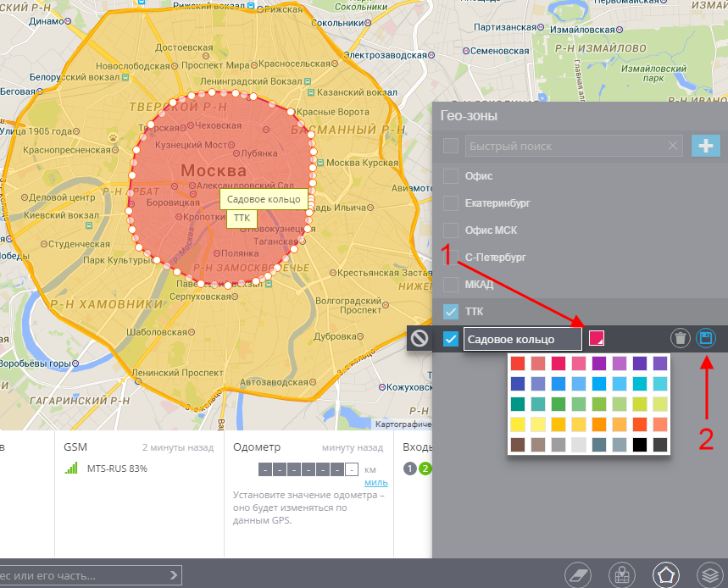Check the МКАД geo-zone checkbox

(x=450, y=284)
